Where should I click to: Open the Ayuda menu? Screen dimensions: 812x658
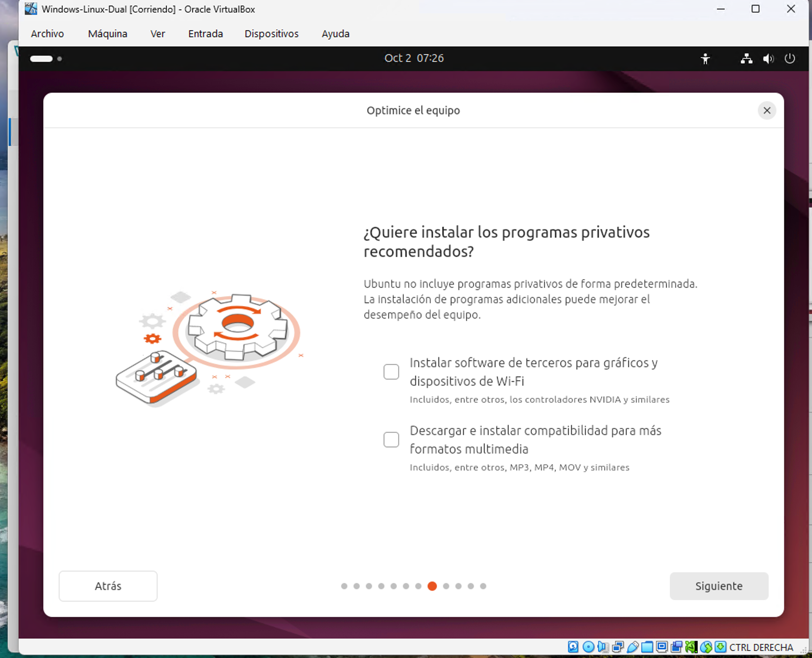(335, 34)
